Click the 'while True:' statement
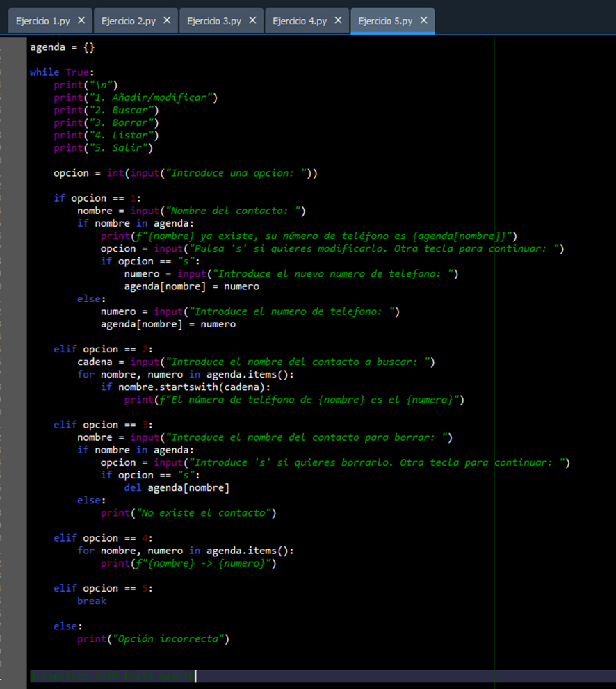The image size is (616, 689). pyautogui.click(x=61, y=72)
